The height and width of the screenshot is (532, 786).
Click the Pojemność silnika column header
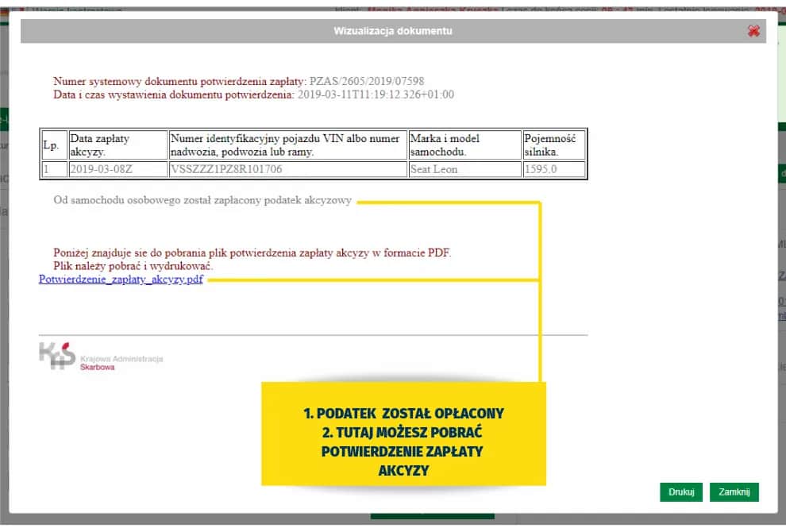click(553, 145)
